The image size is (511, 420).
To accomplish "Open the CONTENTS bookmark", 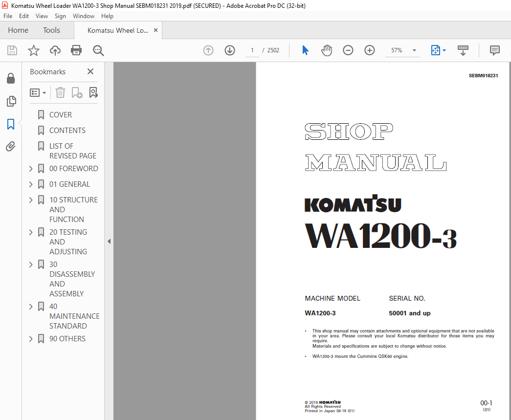I will (67, 131).
